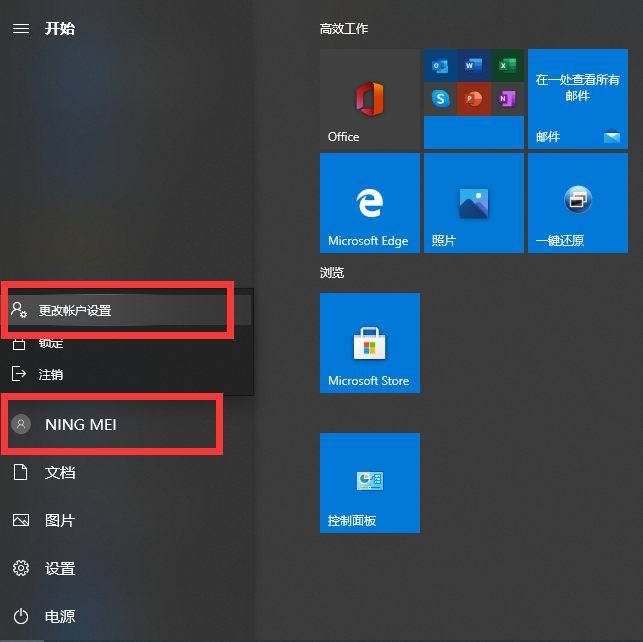
Task: Launch Word from the Office tile group
Action: [473, 67]
